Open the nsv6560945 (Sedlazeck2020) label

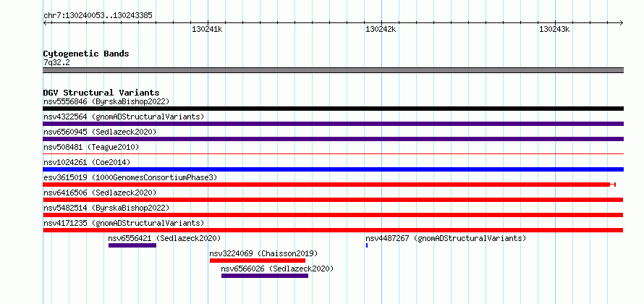tap(100, 132)
